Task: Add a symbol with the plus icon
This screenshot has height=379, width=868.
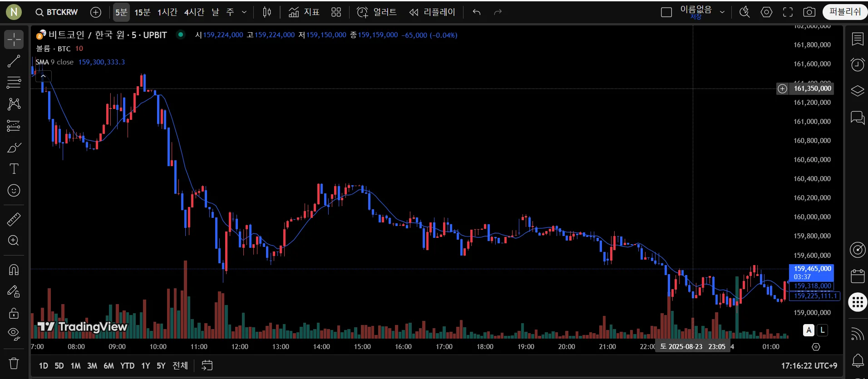Action: coord(96,12)
